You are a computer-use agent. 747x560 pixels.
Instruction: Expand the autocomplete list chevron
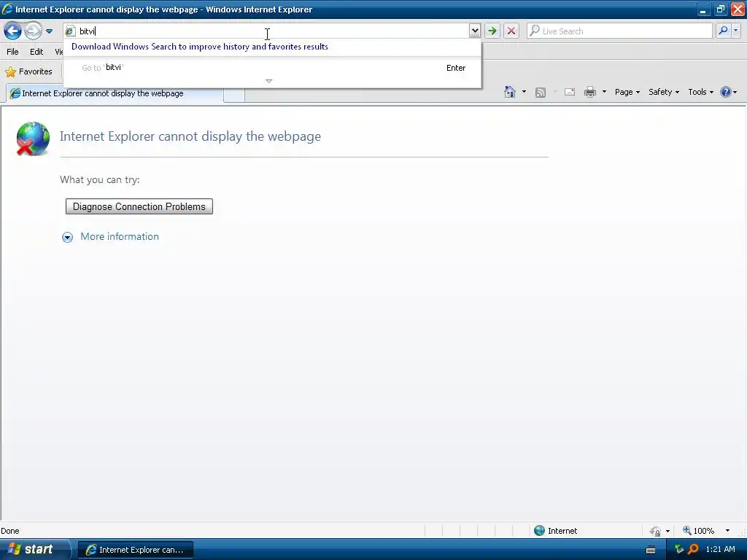tap(268, 81)
